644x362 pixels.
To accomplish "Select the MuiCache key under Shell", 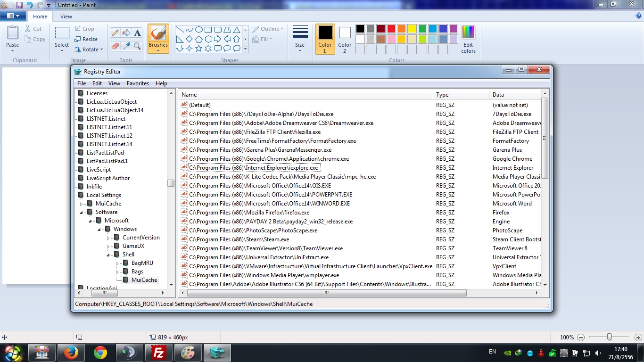I will (x=144, y=280).
